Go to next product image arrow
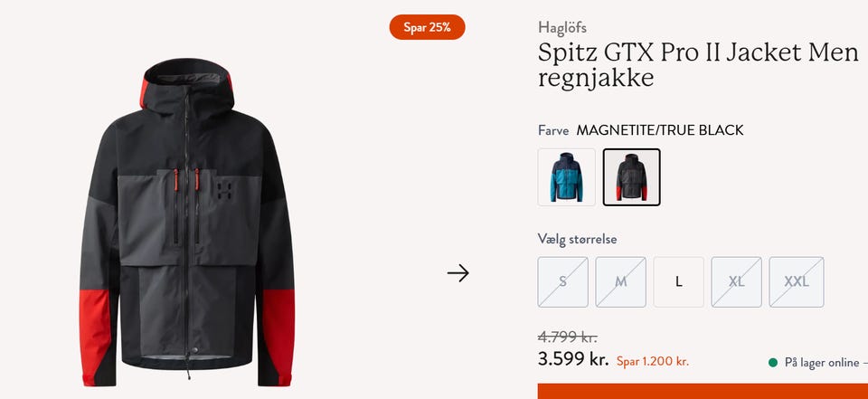Screen dimensions: 868x399 (458, 272)
